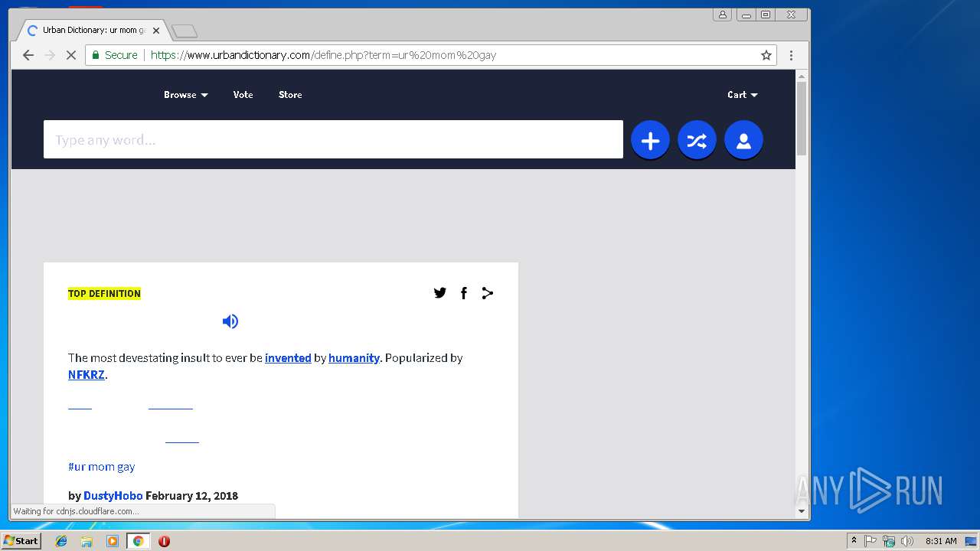Close the Urban Dictionary tab
The height and width of the screenshot is (551, 980).
(156, 31)
